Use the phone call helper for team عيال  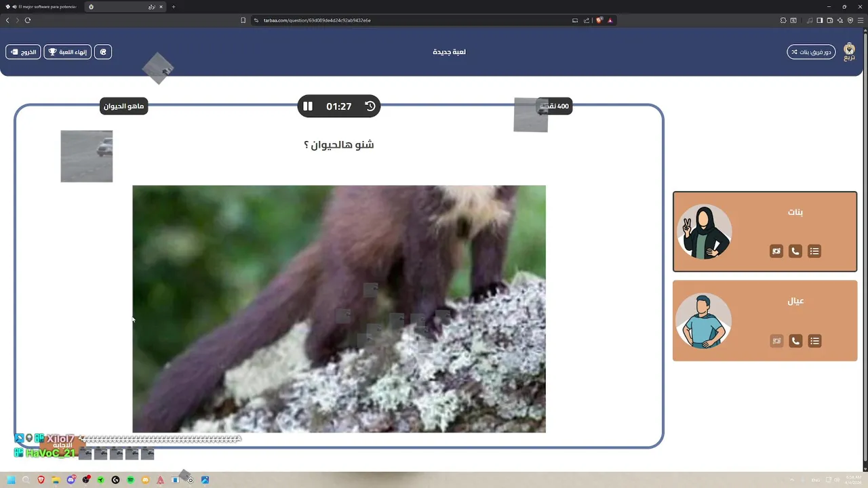coord(795,341)
